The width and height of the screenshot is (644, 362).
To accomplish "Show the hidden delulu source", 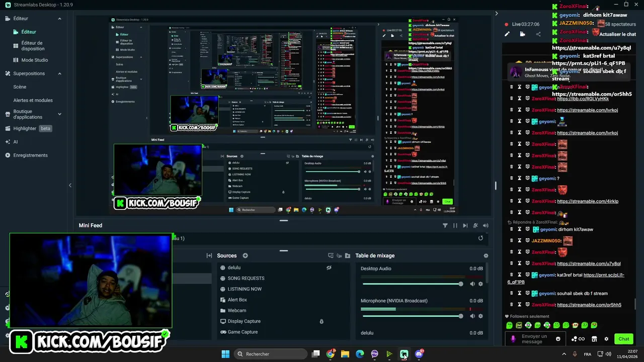I will (x=329, y=267).
